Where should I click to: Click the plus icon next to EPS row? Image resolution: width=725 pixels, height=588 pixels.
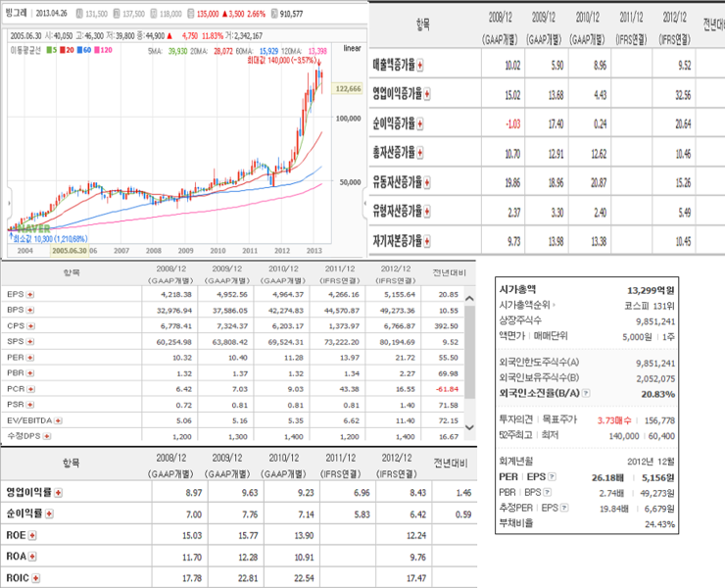click(30, 294)
